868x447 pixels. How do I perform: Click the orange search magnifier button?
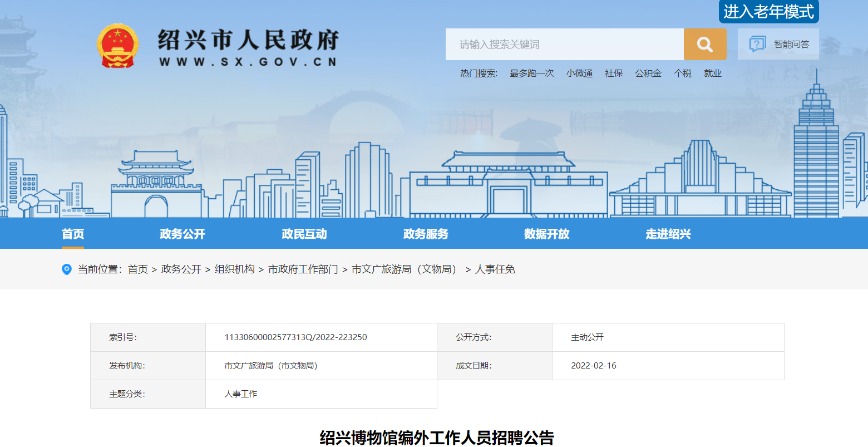(704, 45)
